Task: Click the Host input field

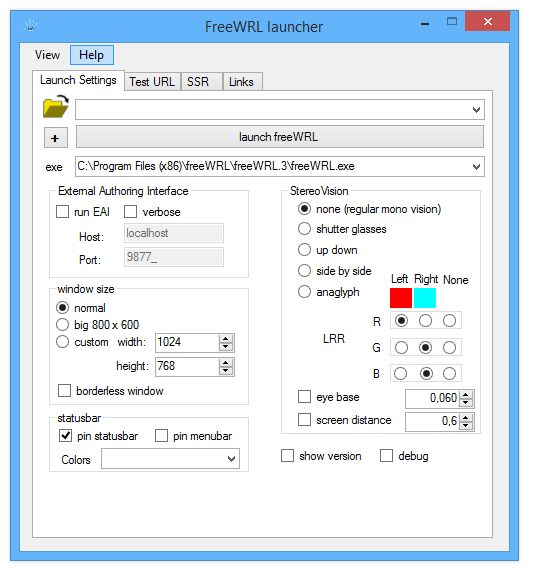Action: 174,233
